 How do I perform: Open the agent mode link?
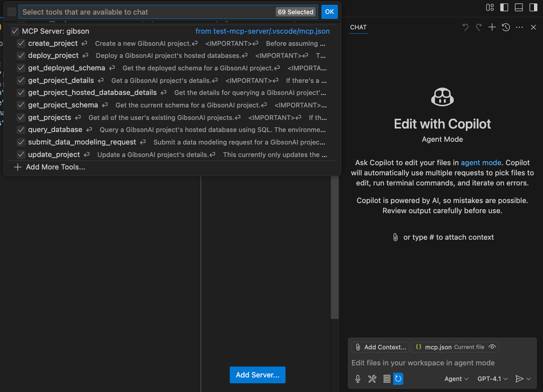click(x=480, y=163)
